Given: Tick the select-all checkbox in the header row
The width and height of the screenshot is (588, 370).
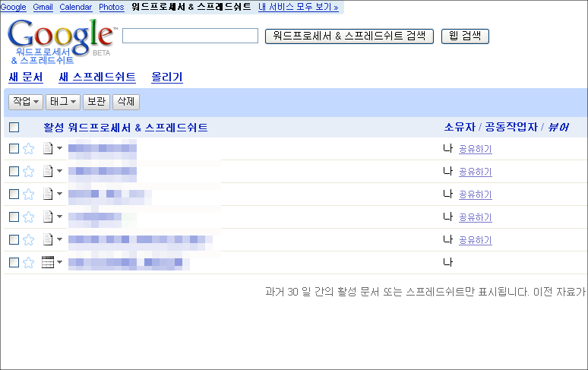Looking at the screenshot, I should click(14, 128).
